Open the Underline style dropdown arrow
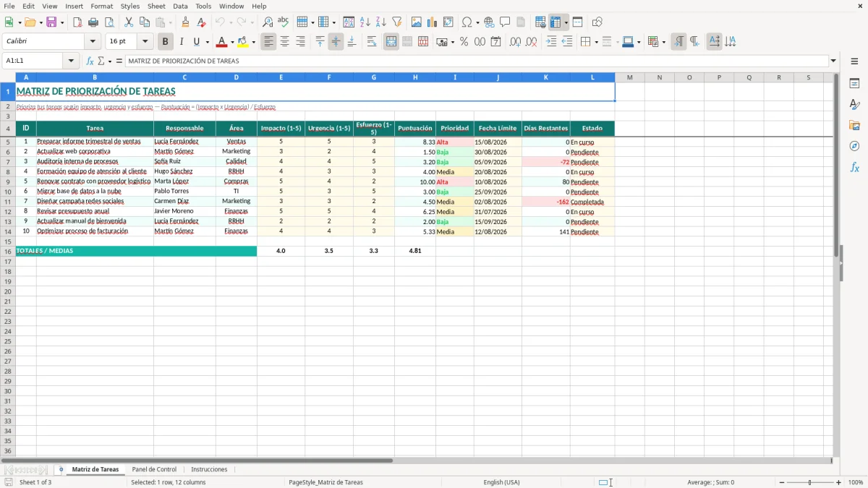868x488 pixels. click(207, 42)
